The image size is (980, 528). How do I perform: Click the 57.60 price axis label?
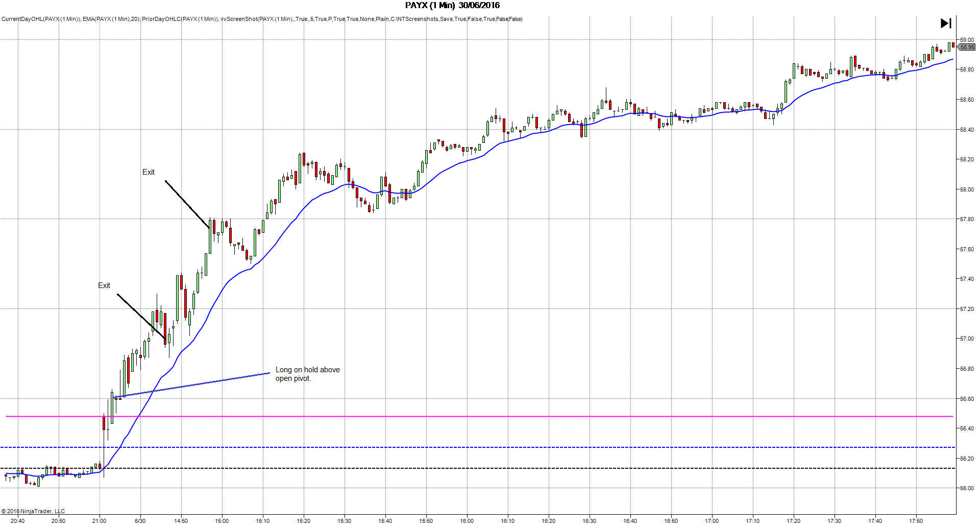click(x=967, y=249)
